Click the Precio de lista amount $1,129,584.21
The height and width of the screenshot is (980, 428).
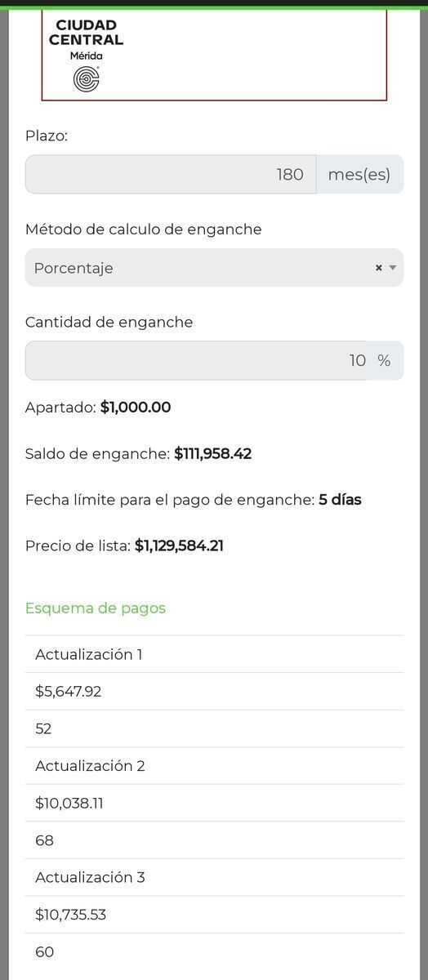pos(179,546)
